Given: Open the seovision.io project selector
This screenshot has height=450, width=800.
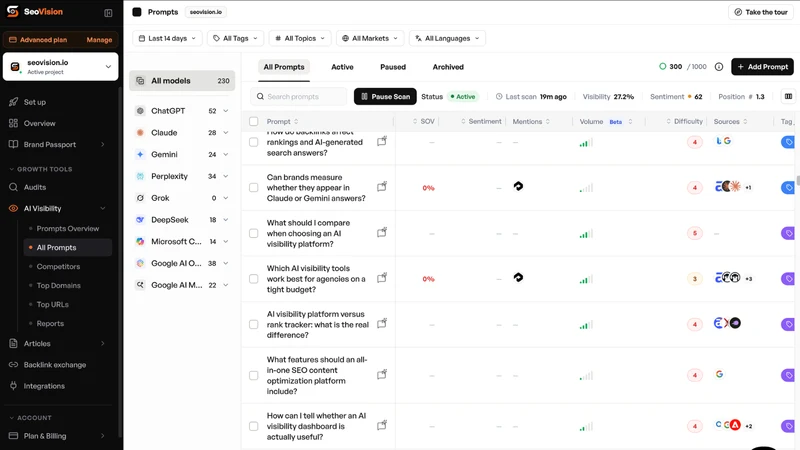Looking at the screenshot, I should 60,66.
